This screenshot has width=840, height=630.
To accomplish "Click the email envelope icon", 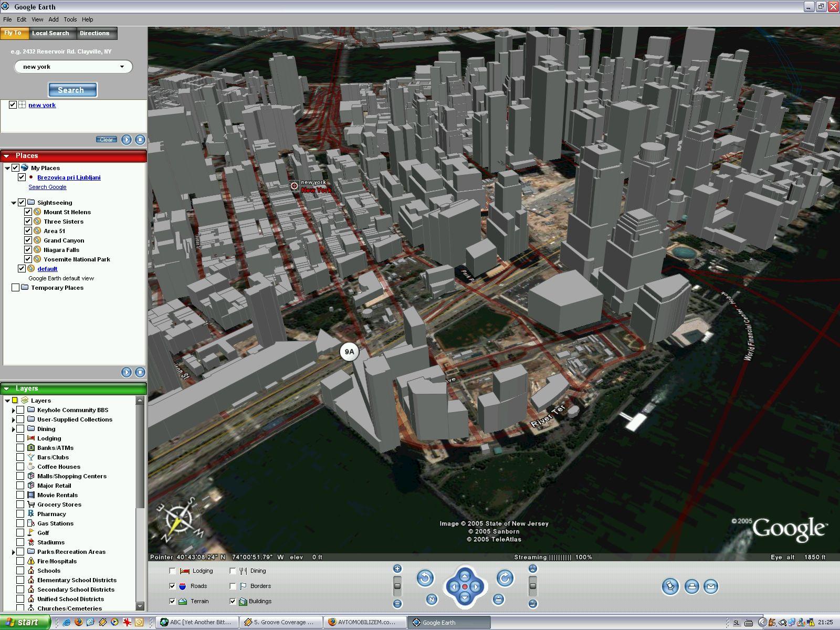I will point(711,586).
